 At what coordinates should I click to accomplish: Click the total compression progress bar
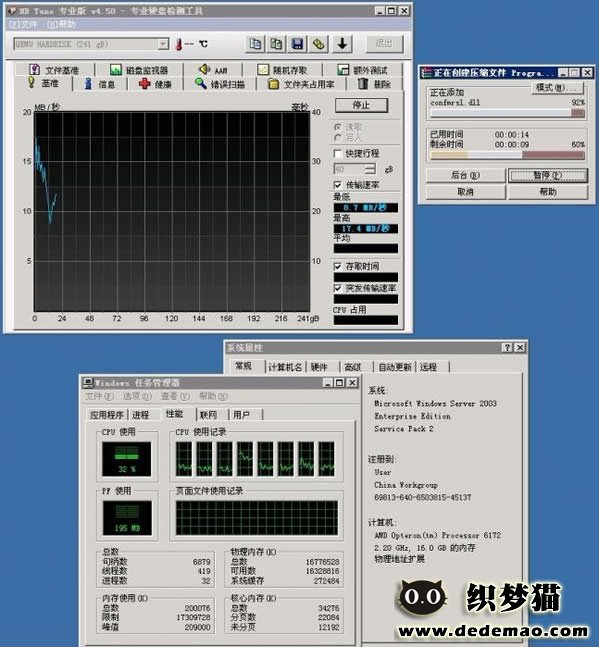click(507, 155)
